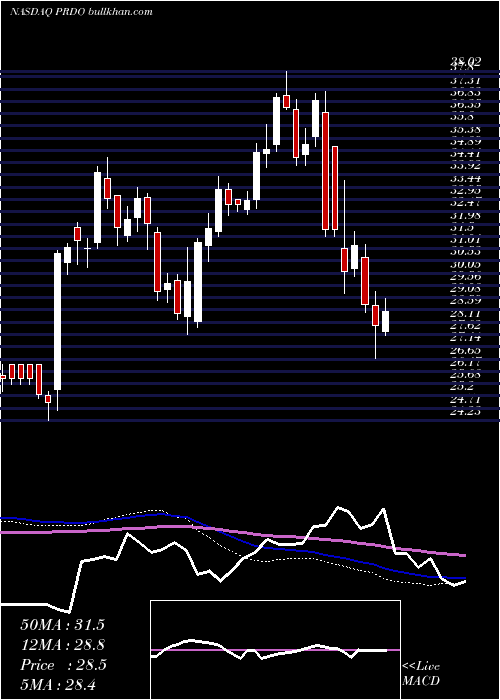Select the 33.44 price level label
The width and height of the screenshot is (500, 700).
point(465,179)
